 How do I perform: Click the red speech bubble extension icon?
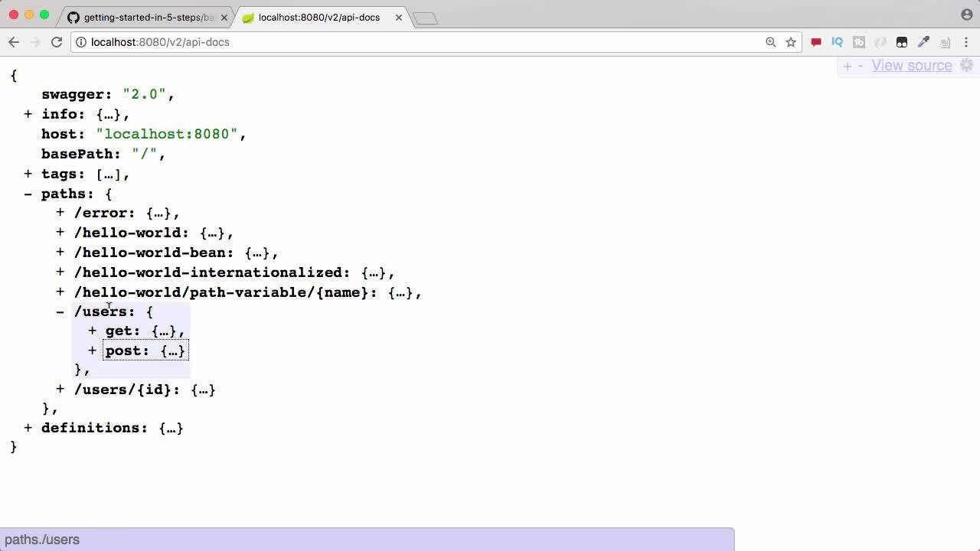tap(816, 42)
